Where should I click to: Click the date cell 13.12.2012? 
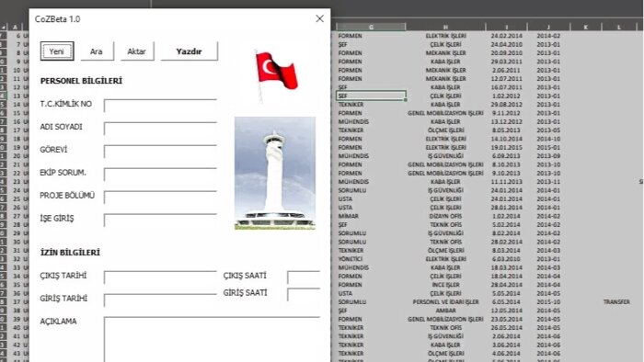point(506,121)
